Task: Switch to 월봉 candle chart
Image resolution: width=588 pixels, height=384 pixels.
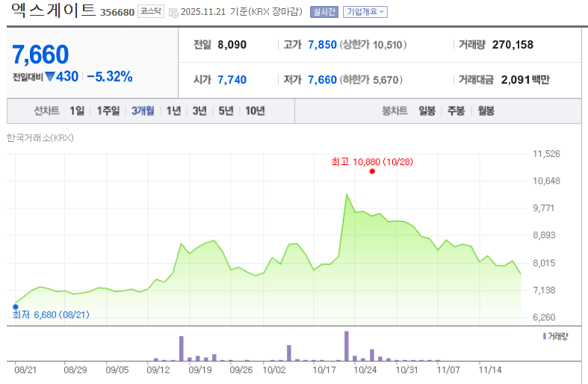Action: (x=486, y=111)
